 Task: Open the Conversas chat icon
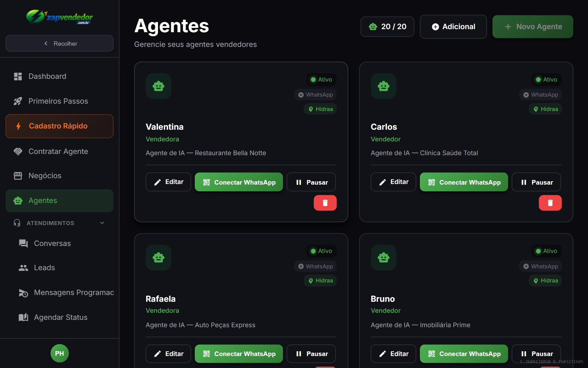click(23, 243)
